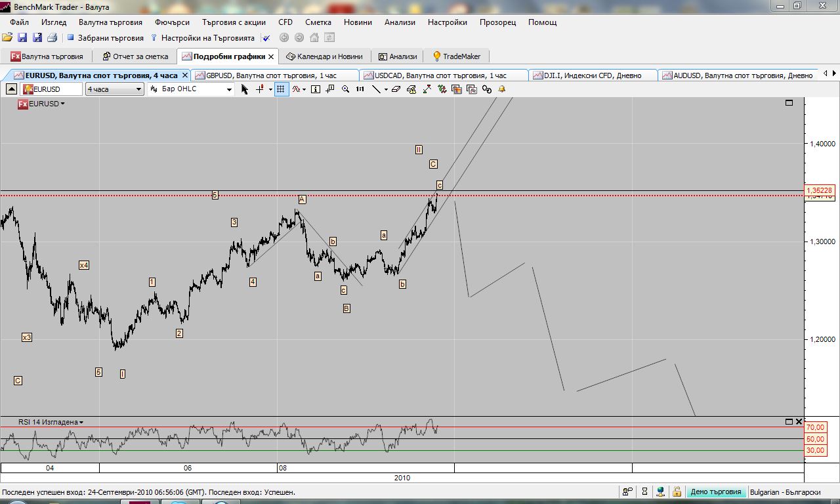
Task: Select the crosshair cursor tool
Action: (260, 89)
